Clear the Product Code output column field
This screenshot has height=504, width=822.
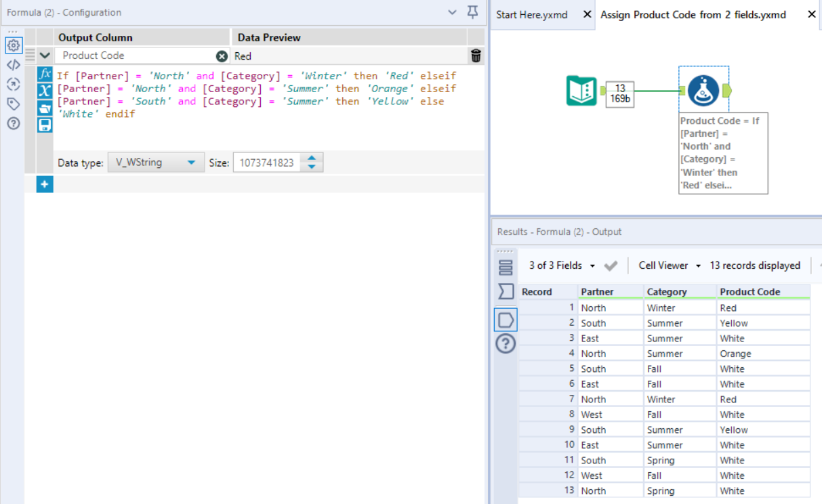[222, 56]
